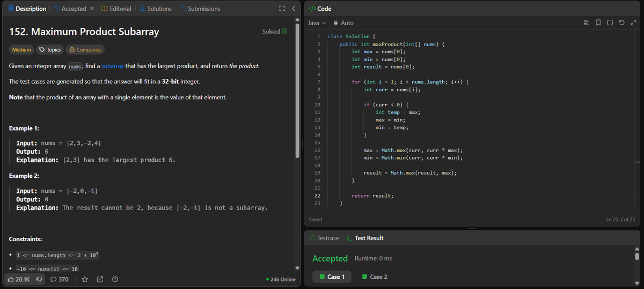Collapse the description panel with left chevron

point(294,9)
